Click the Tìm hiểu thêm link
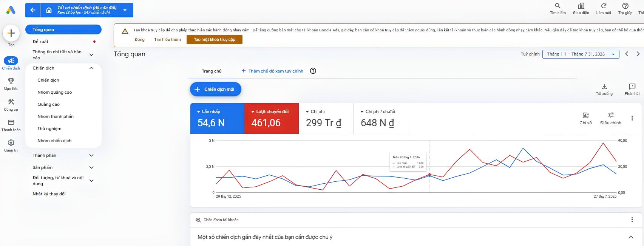 coord(167,39)
